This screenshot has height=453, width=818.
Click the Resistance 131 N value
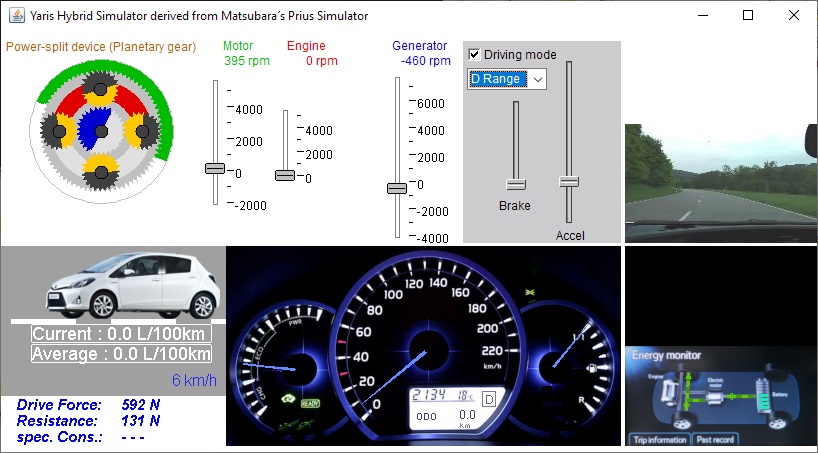coord(140,421)
